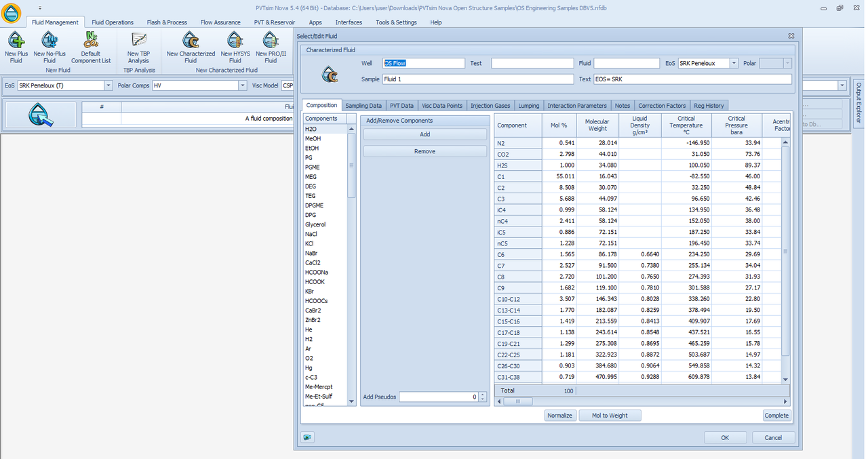
Task: Switch to the PVT Data tab
Action: click(x=401, y=105)
